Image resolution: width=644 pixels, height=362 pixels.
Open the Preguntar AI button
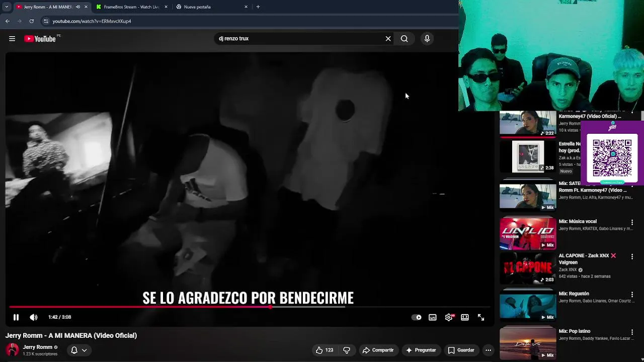click(x=421, y=350)
